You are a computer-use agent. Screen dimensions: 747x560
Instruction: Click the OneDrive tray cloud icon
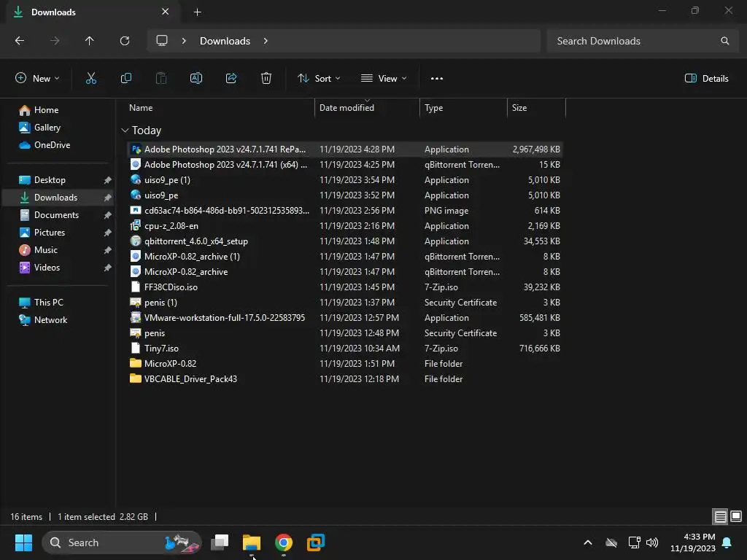click(x=611, y=542)
